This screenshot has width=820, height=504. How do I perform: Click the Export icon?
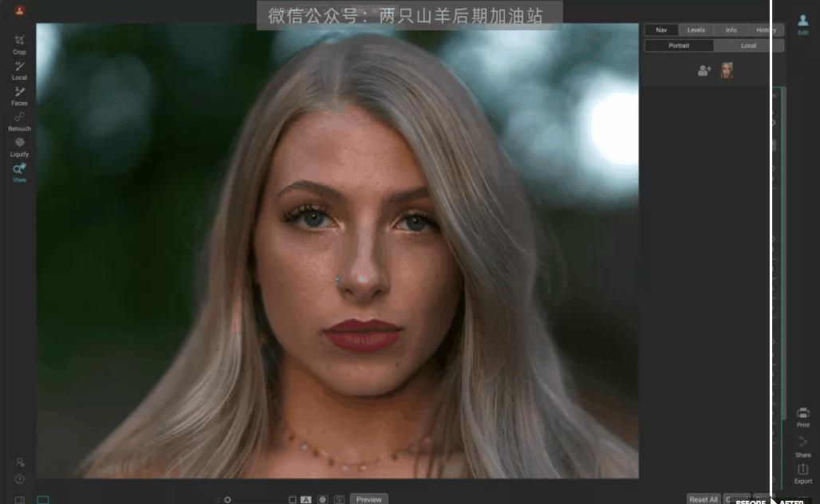tap(802, 474)
